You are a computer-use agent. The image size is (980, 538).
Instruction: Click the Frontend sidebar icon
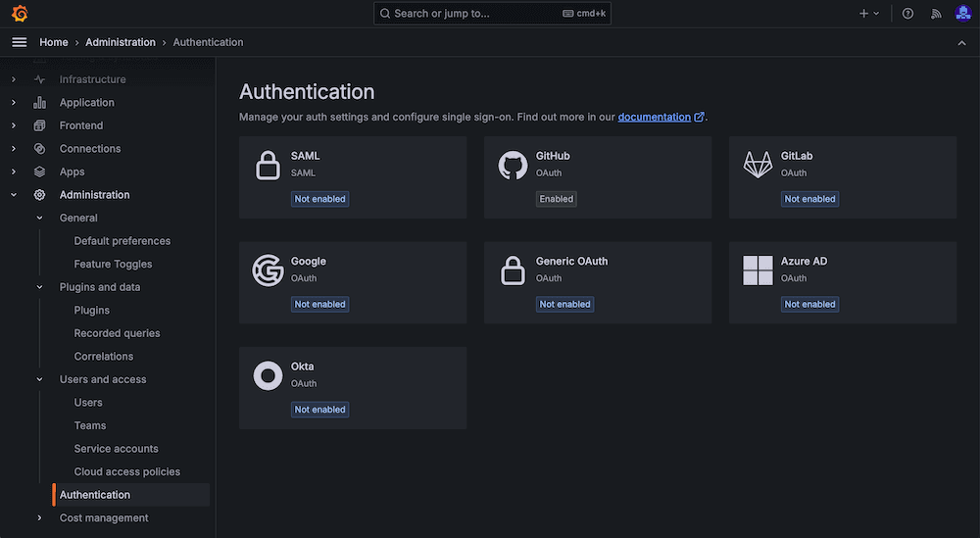39,125
